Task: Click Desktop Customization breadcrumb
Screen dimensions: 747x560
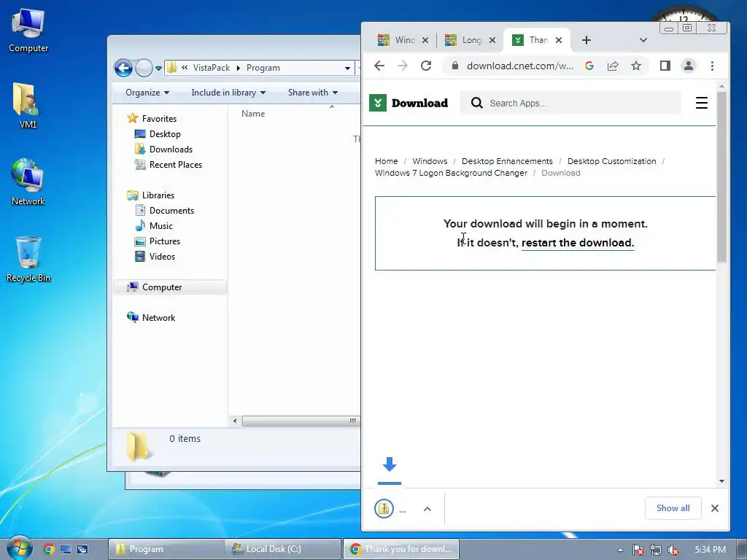Action: (x=612, y=161)
